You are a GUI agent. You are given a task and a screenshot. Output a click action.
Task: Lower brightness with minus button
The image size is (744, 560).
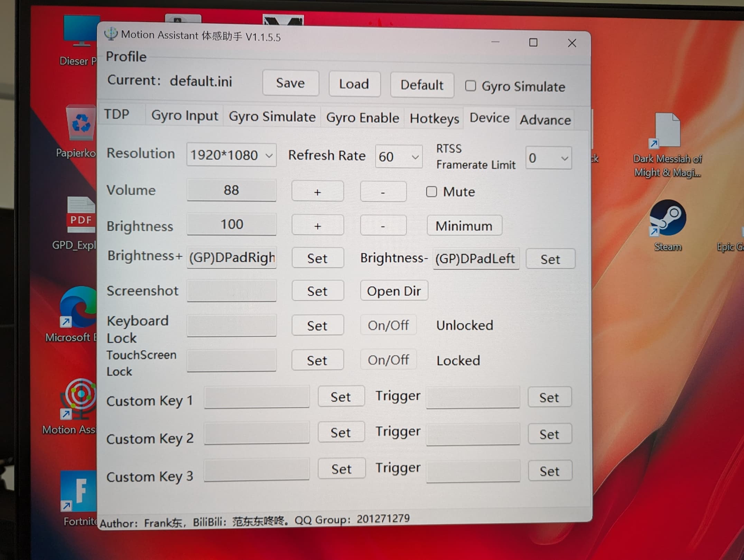(x=383, y=226)
